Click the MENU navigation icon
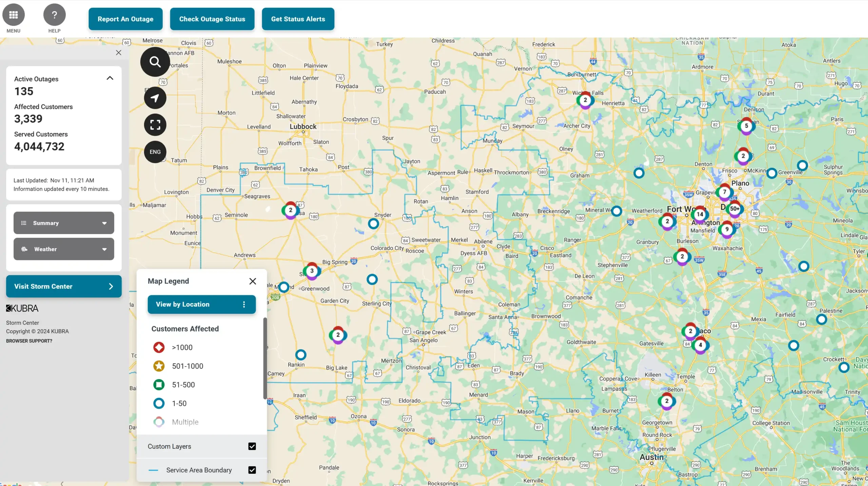 tap(13, 14)
